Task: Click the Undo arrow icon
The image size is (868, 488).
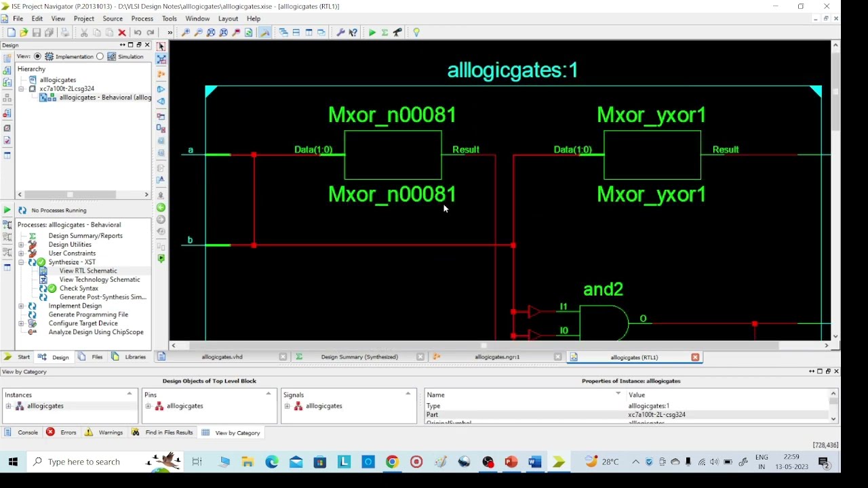Action: click(x=138, y=33)
